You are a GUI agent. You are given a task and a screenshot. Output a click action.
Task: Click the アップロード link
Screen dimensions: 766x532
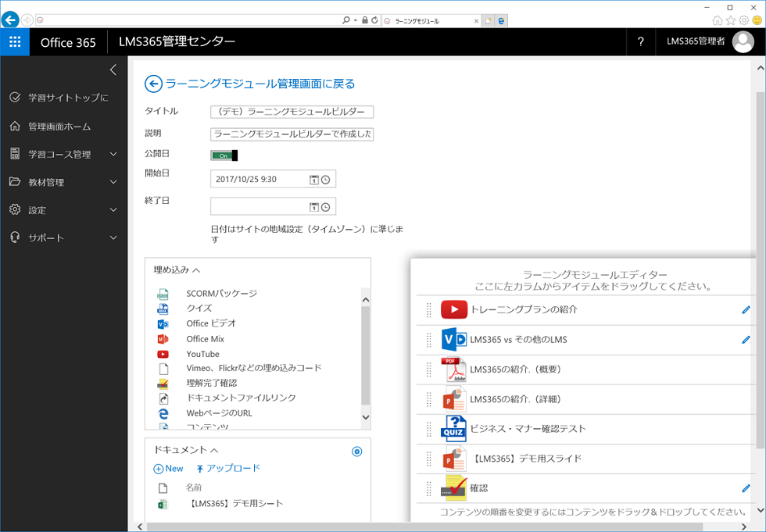pos(227,469)
